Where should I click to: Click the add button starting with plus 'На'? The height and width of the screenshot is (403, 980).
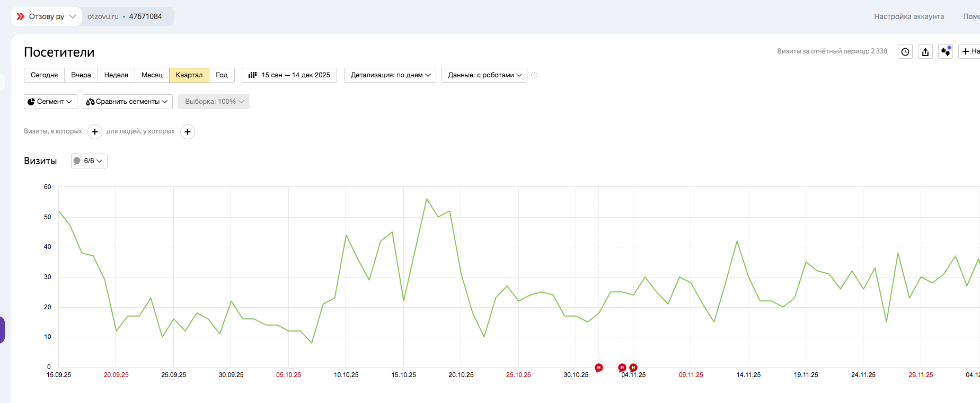click(x=969, y=51)
